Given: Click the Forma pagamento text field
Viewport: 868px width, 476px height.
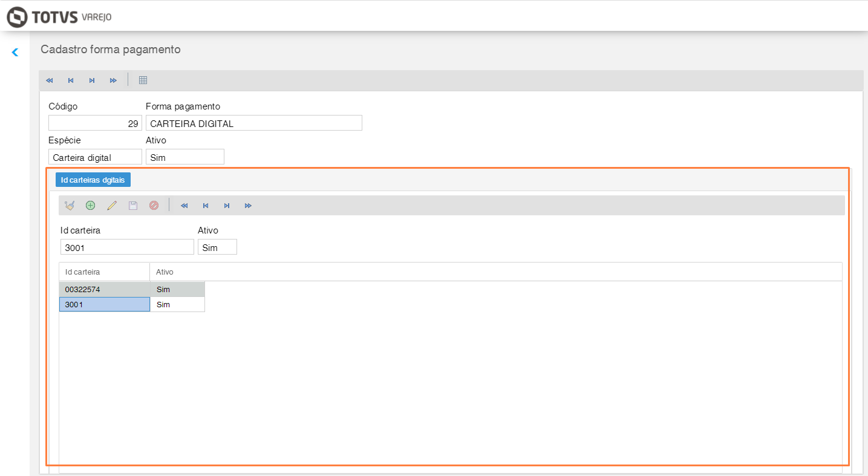Looking at the screenshot, I should pos(254,123).
